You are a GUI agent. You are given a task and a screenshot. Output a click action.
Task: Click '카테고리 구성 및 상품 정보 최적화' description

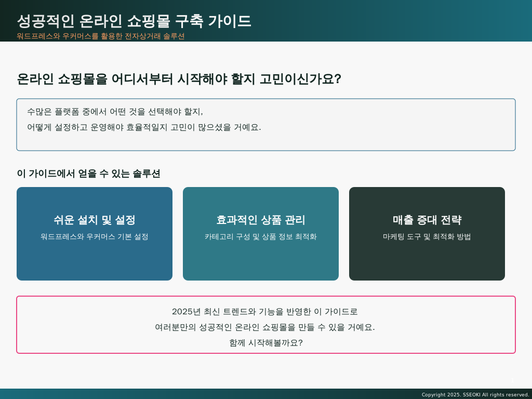tap(261, 236)
